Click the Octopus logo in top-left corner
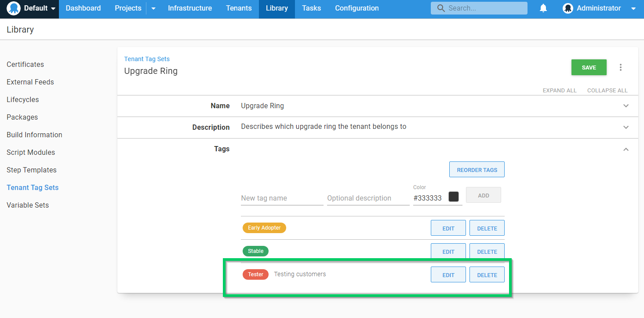 (x=14, y=8)
